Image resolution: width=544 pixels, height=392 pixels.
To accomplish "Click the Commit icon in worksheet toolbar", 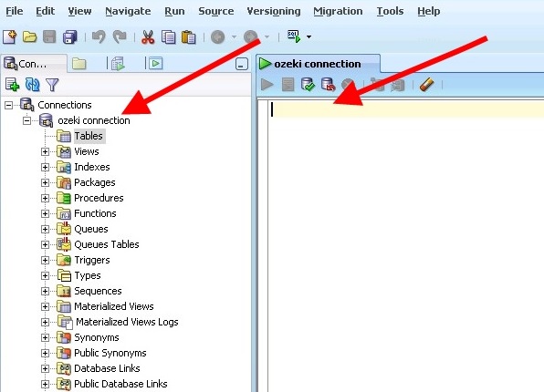I will point(308,84).
